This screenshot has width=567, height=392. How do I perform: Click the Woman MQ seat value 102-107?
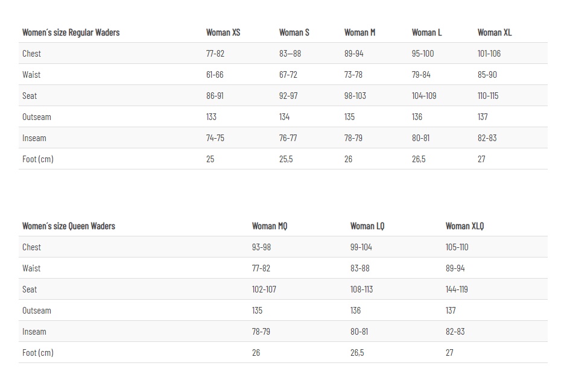(x=264, y=289)
